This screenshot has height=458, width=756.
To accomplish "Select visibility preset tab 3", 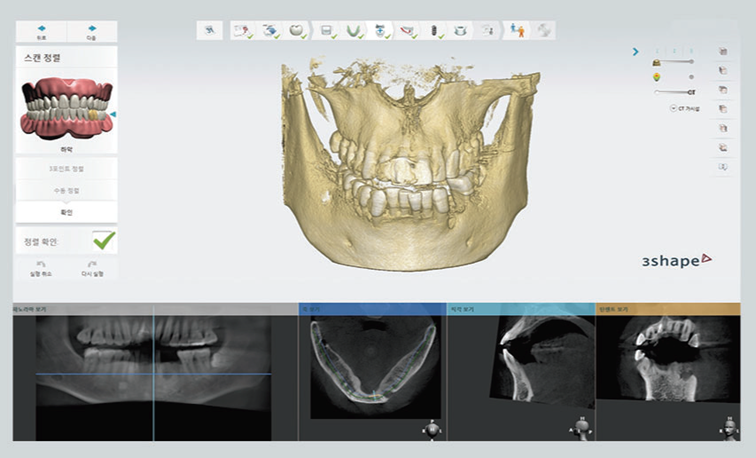I will click(691, 51).
